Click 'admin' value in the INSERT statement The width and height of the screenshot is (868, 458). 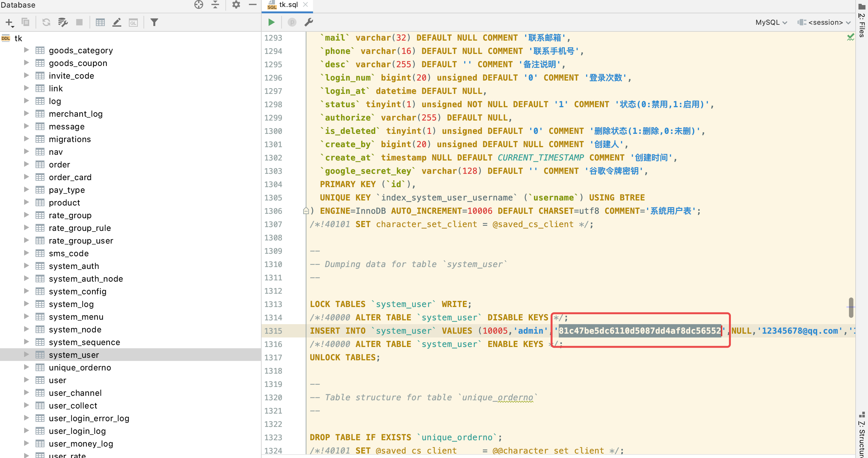coord(531,331)
